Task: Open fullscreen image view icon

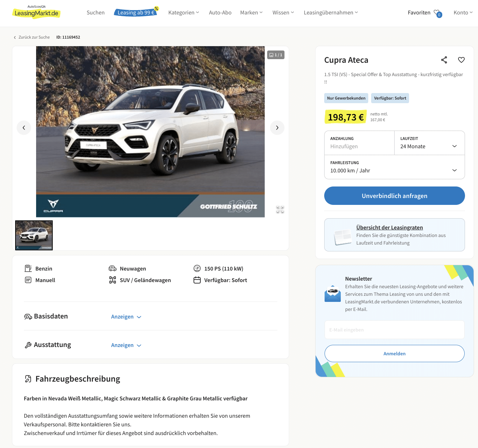Action: pyautogui.click(x=280, y=209)
